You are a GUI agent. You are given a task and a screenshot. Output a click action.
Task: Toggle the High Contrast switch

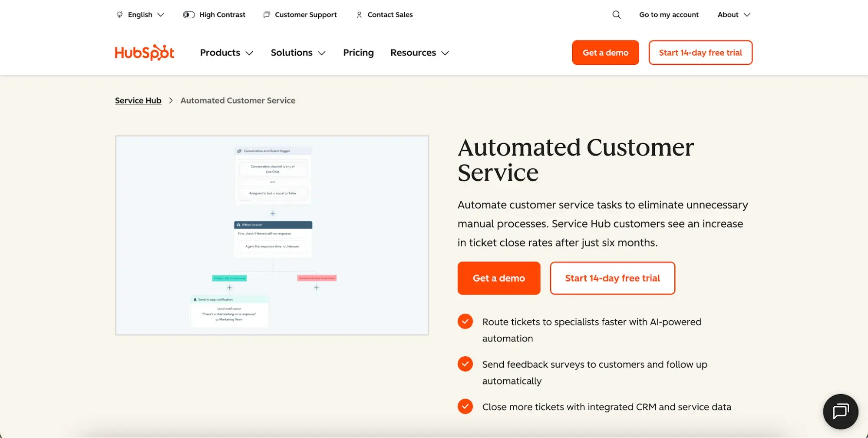(188, 15)
